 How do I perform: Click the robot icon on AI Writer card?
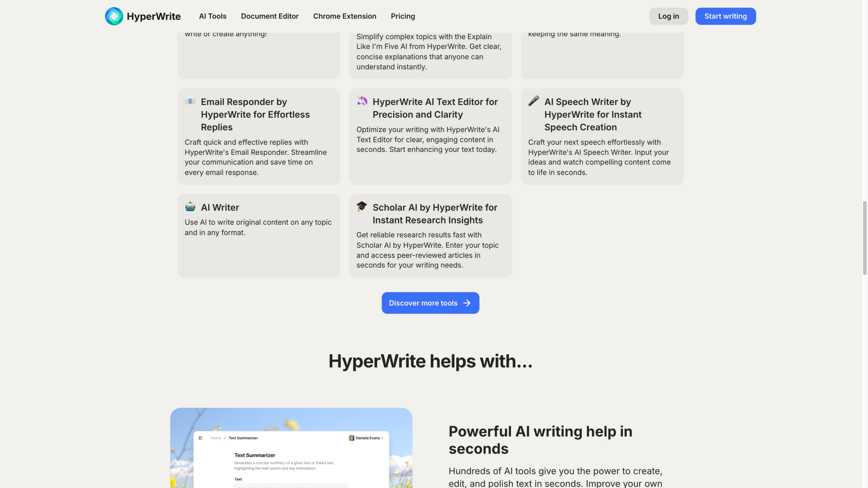coord(190,206)
